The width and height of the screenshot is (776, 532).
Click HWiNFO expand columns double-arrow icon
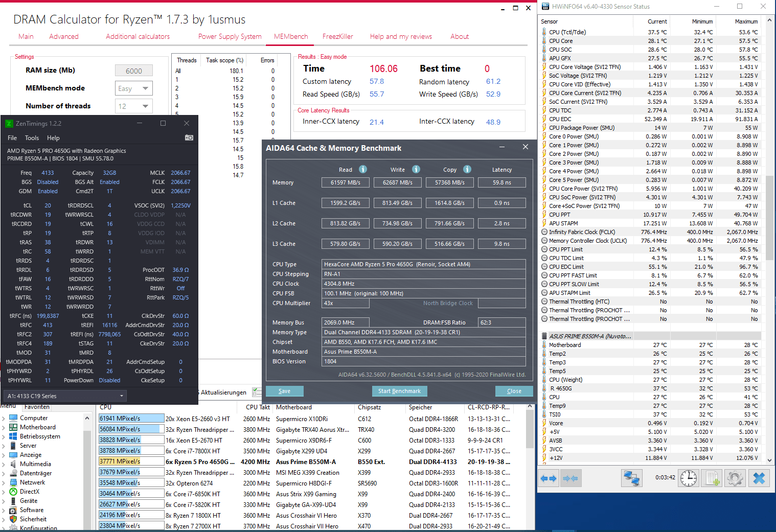tap(549, 478)
